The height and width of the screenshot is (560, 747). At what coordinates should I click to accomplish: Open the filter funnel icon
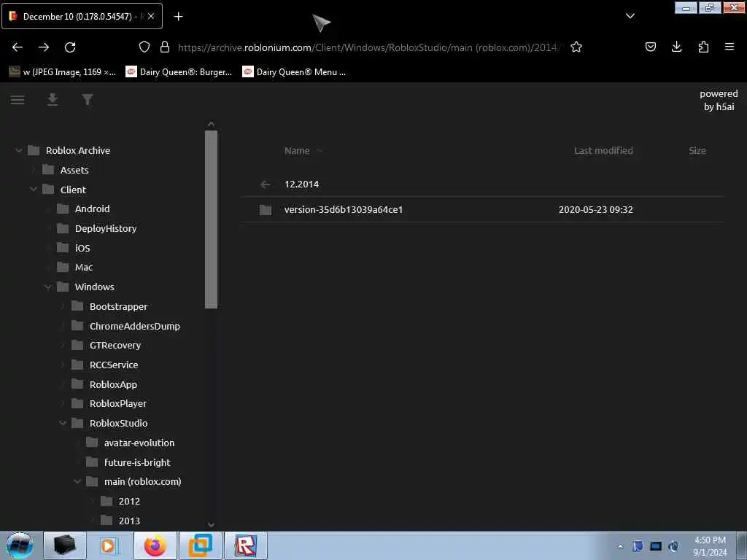(x=88, y=99)
